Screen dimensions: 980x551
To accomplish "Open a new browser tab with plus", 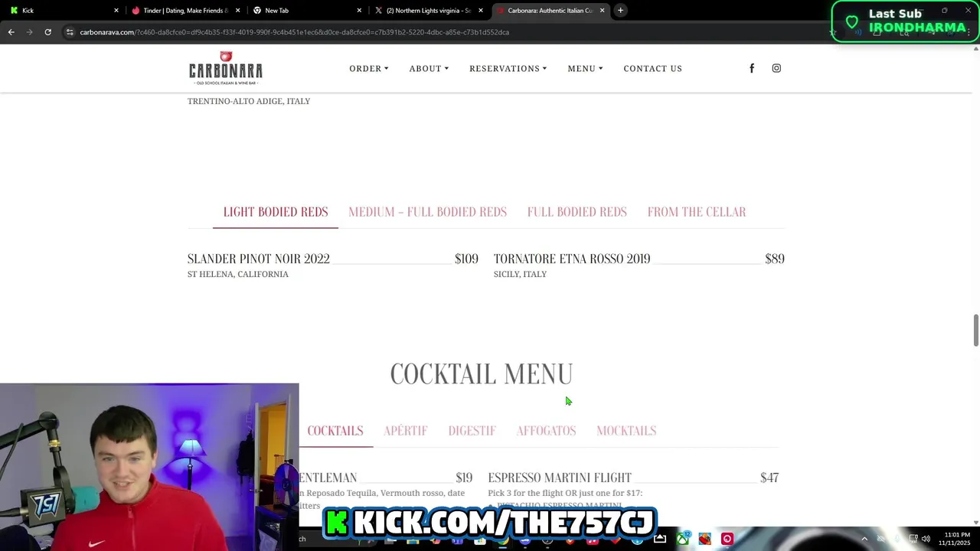I will [x=621, y=10].
